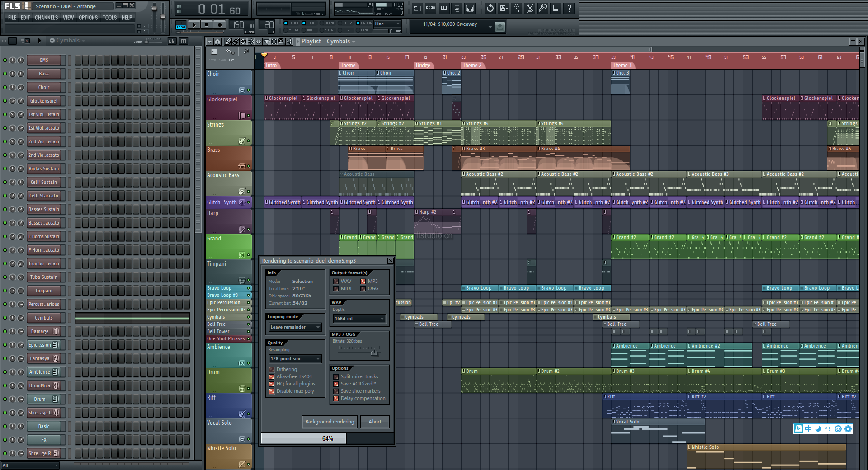
Task: Click the Abort button
Action: (x=375, y=422)
